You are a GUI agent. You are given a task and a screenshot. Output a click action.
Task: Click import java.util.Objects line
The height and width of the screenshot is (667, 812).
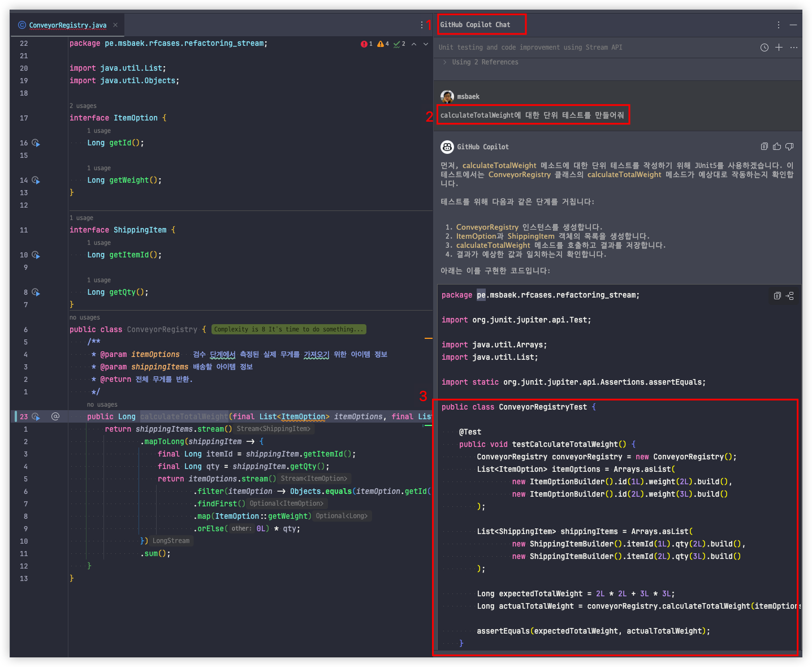point(124,81)
